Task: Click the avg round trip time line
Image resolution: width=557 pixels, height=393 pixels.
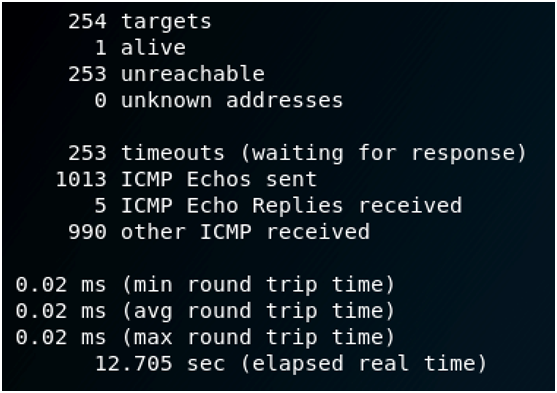Action: click(x=205, y=311)
